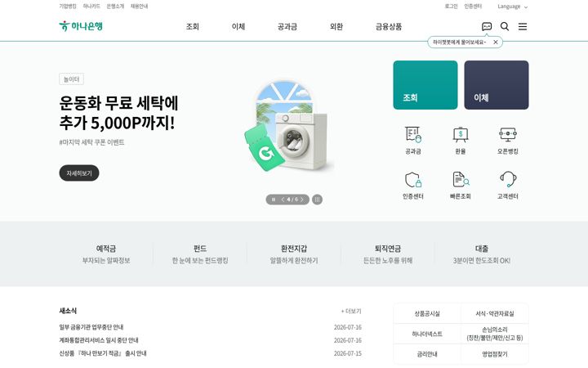Click the 로그인 link
Image resolution: width=588 pixels, height=368 pixels.
451,7
